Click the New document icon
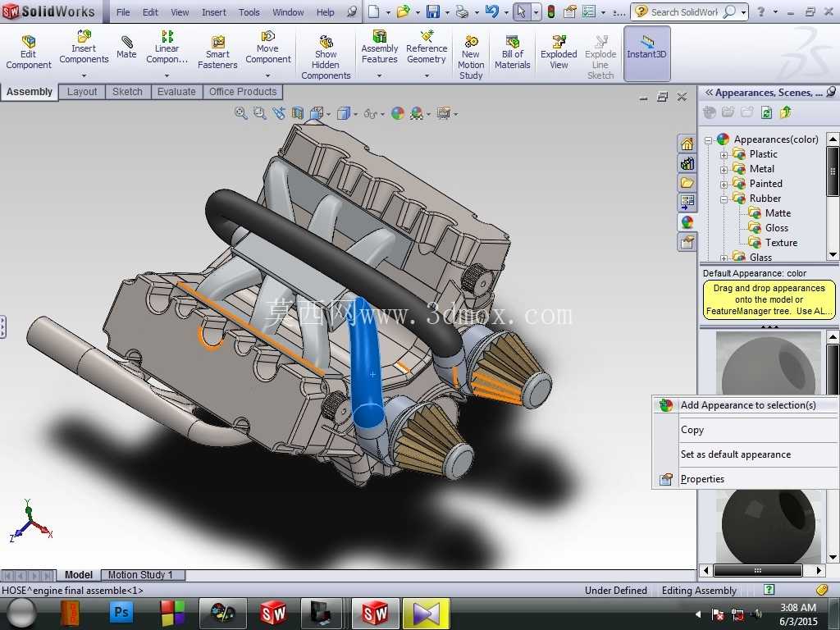Image resolution: width=840 pixels, height=630 pixels. point(374,11)
